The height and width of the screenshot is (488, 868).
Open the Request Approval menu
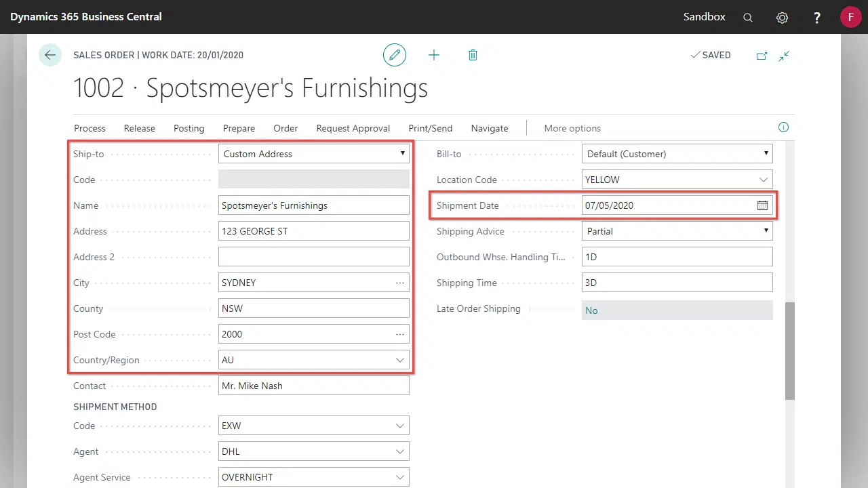click(353, 128)
